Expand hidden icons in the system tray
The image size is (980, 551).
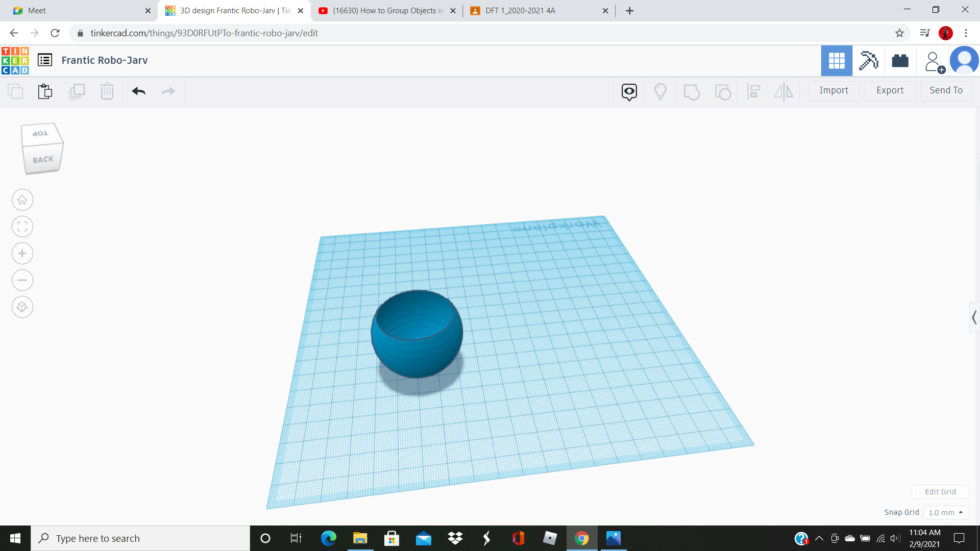coord(820,538)
